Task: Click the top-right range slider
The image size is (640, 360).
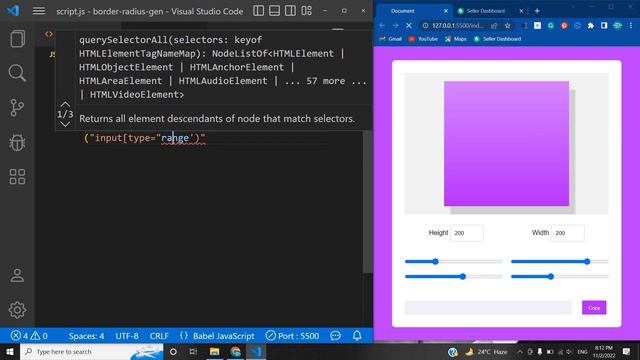Action: coord(560,262)
